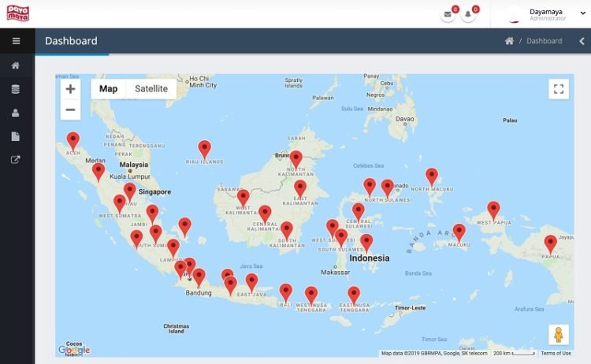Click the Makassar city label
The width and height of the screenshot is (591, 364).
click(x=335, y=272)
